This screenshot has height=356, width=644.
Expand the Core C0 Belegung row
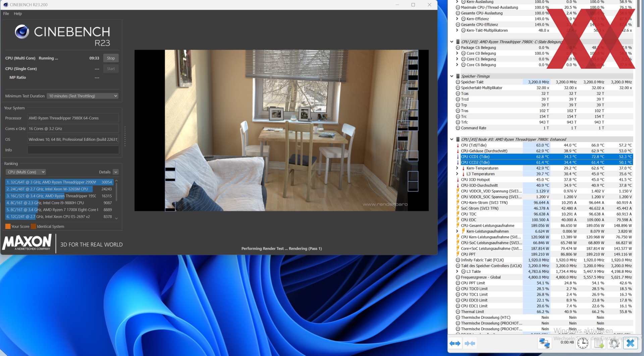tap(457, 53)
